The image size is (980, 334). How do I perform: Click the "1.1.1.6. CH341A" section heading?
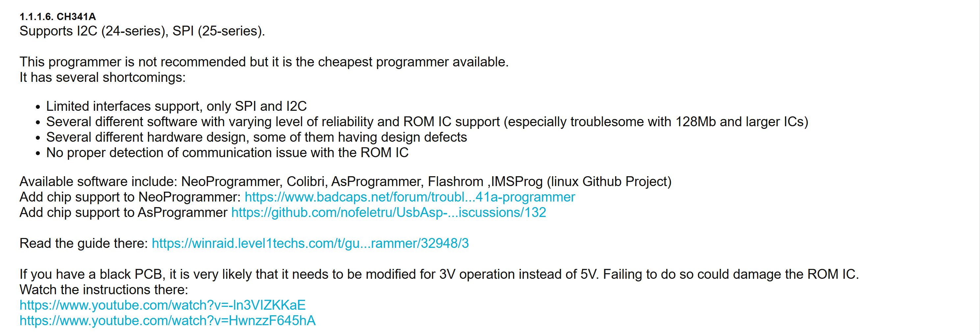[x=58, y=17]
